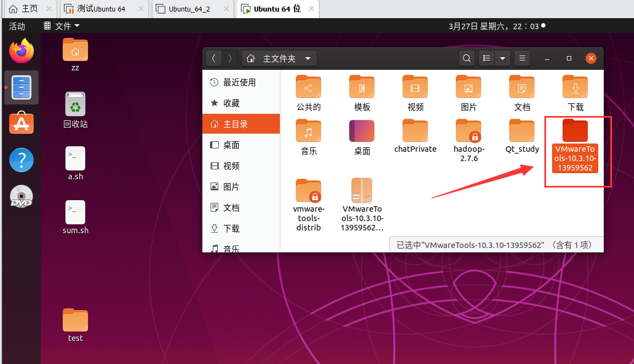Viewport: 634px width, 364px height.
Task: Select the Qt_study folder
Action: click(522, 136)
